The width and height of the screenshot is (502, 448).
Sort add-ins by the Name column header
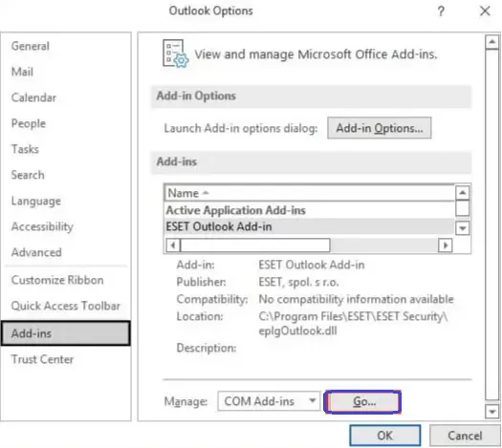[309, 193]
